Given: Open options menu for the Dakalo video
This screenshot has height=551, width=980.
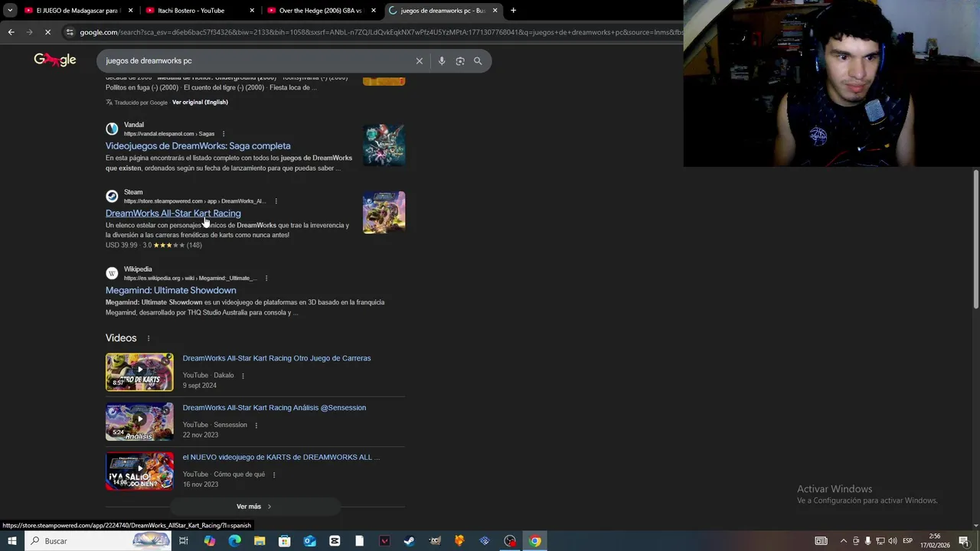Looking at the screenshot, I should point(243,376).
